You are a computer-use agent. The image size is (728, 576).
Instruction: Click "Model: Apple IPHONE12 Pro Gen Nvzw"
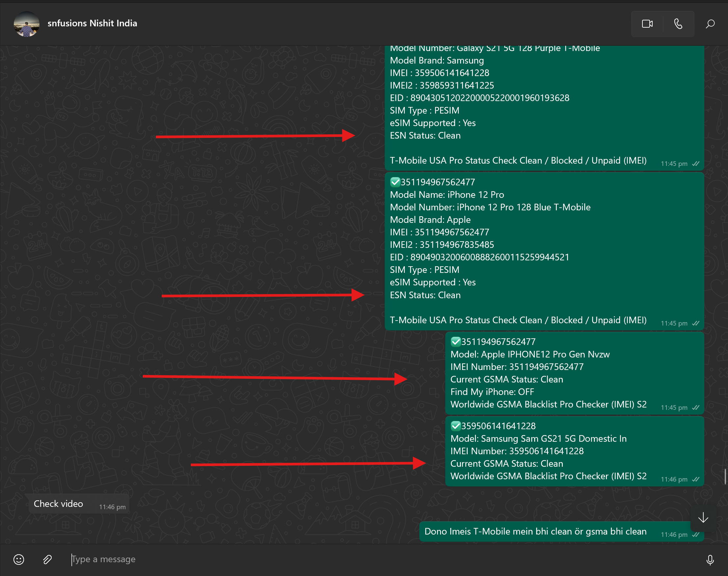click(530, 354)
